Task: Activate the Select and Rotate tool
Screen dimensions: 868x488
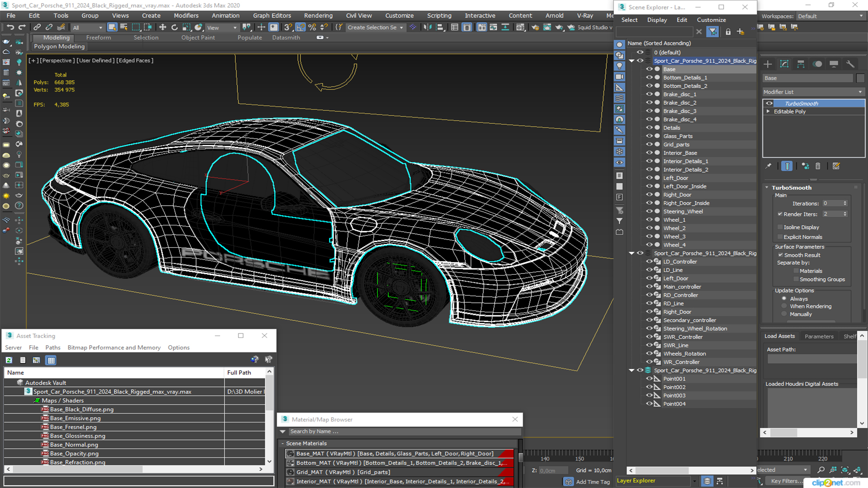Action: coord(175,28)
